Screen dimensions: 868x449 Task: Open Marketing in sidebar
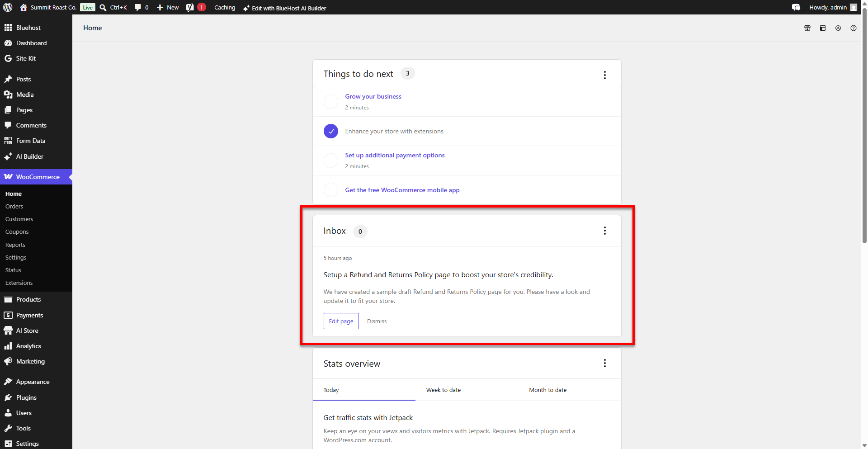coord(36,361)
